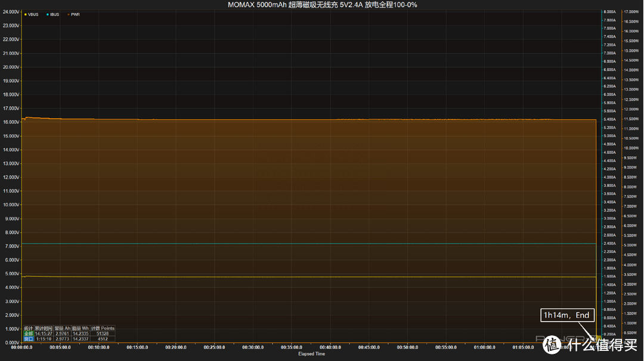Screen dimensions: 644x361
Task: Click the cyan IBUS curve line
Action: (x=308, y=244)
